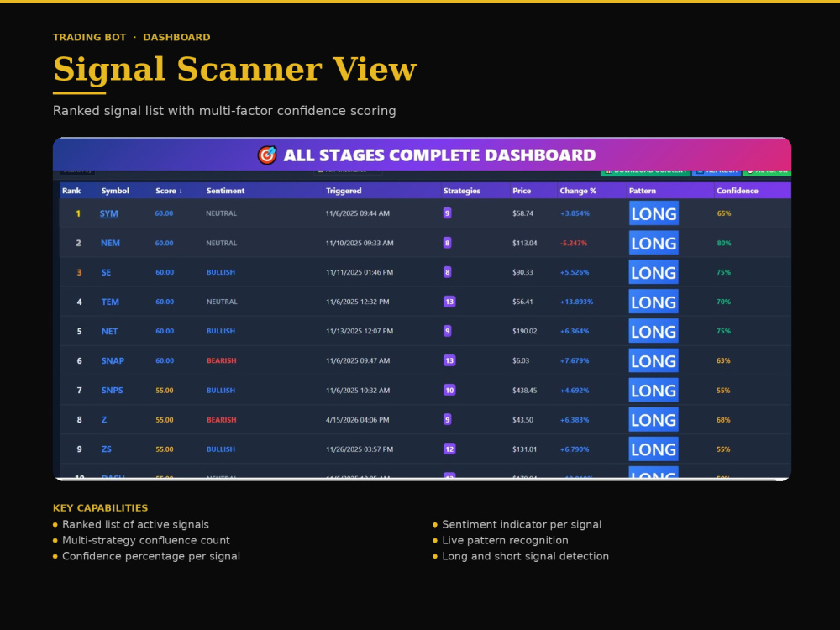
Task: Click the triggered time 11/13/2025 12:07 PM
Action: tap(360, 331)
